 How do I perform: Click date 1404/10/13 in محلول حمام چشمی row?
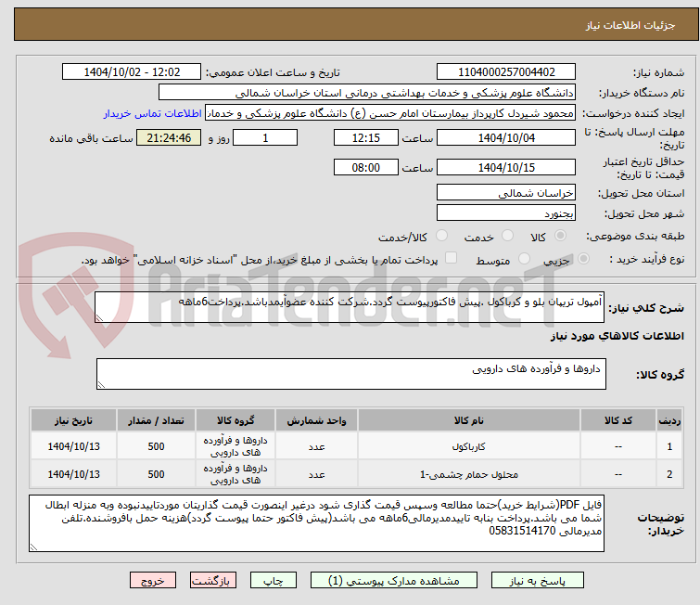tap(73, 473)
